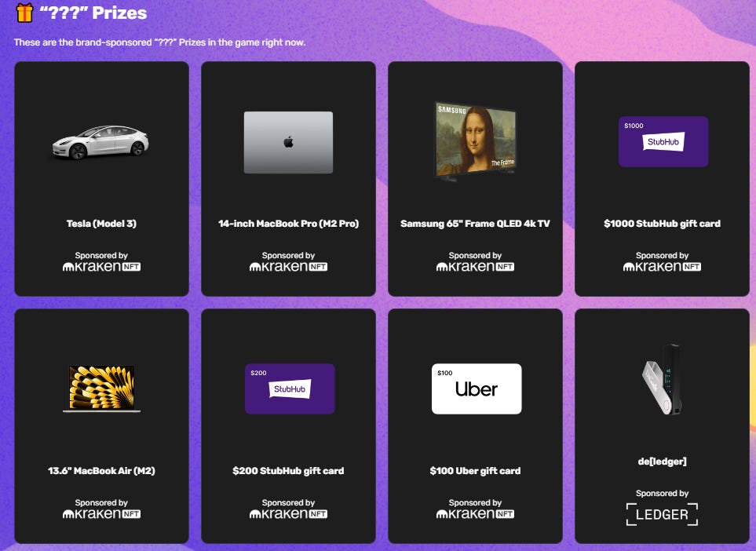Viewport: 756px width, 551px height.
Task: Click the MacBook Air M2 laptop image
Action: tap(102, 389)
